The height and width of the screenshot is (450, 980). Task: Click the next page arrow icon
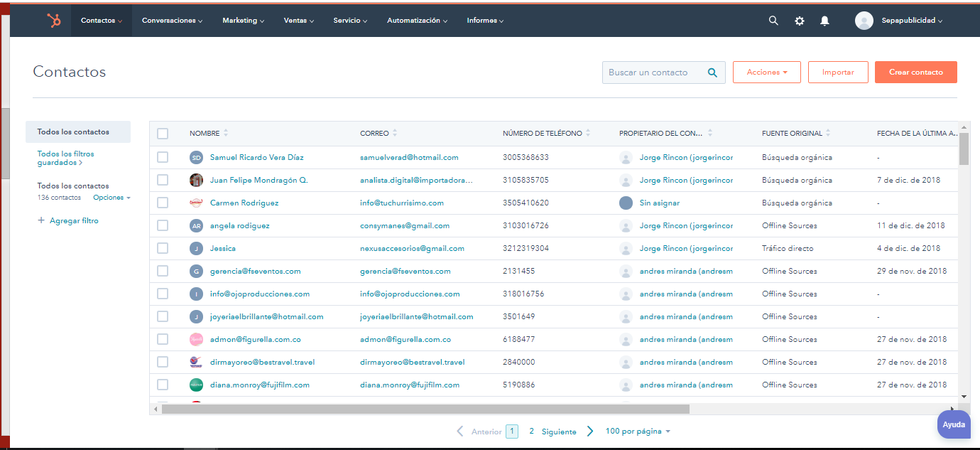click(589, 432)
